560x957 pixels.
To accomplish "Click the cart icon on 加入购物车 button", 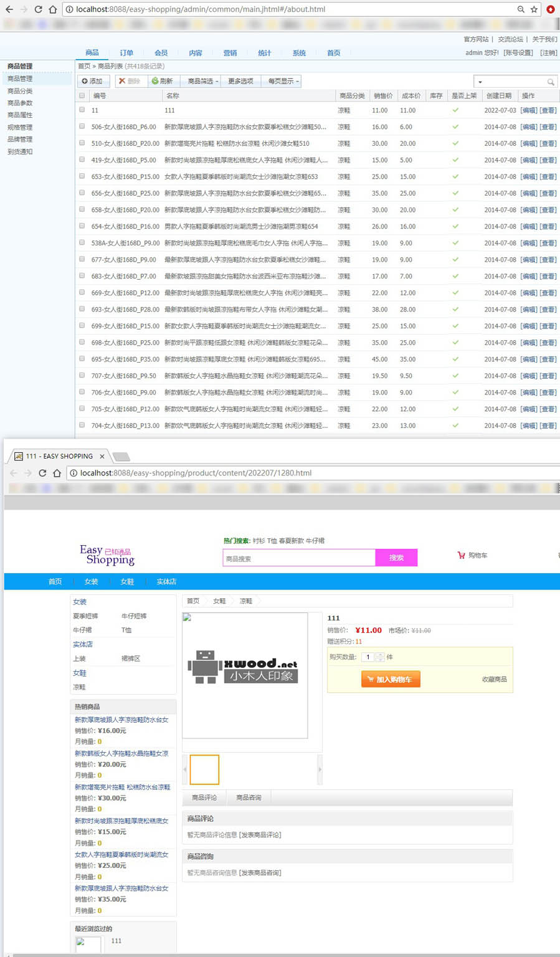I will click(x=371, y=679).
